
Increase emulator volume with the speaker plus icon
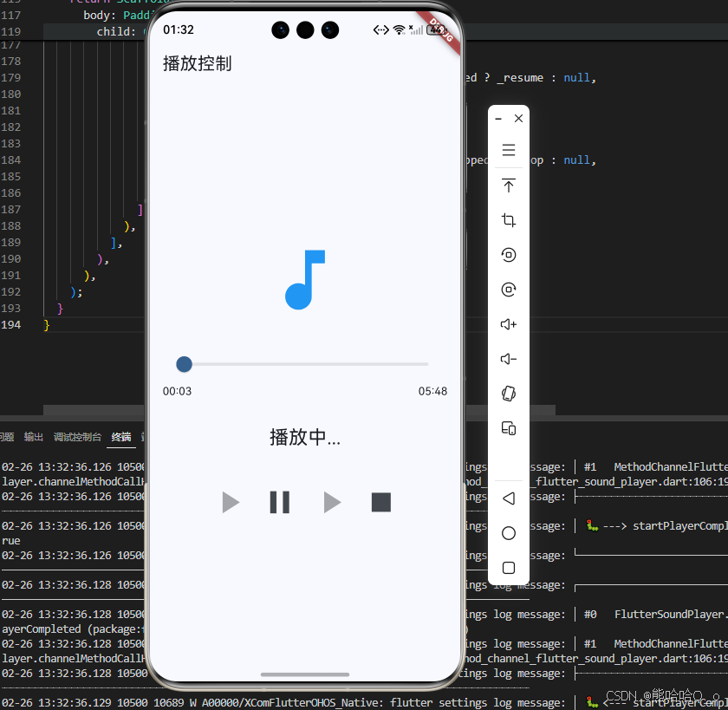509,324
